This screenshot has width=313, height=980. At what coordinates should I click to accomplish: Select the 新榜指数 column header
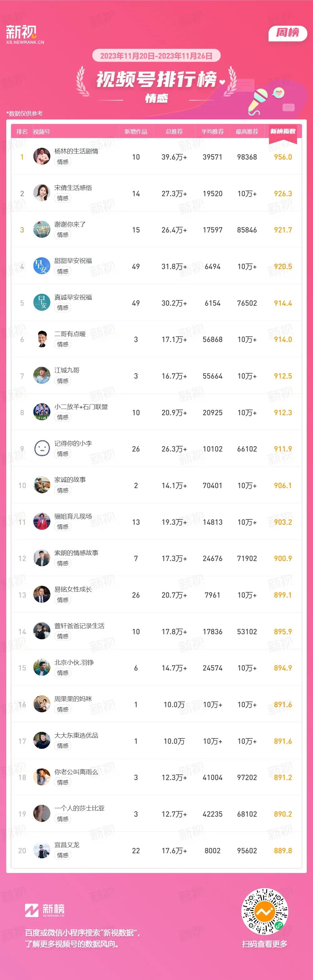pos(283,131)
